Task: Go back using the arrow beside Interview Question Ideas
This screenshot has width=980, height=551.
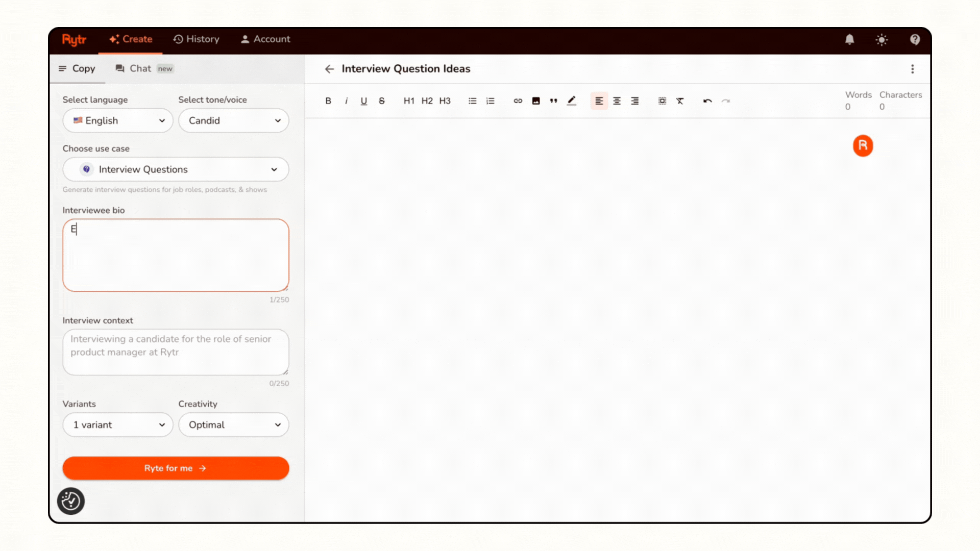Action: 329,69
